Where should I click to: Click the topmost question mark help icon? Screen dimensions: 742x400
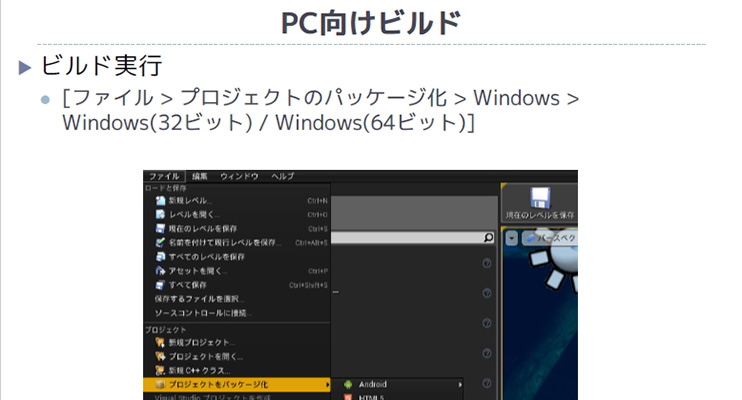click(487, 264)
